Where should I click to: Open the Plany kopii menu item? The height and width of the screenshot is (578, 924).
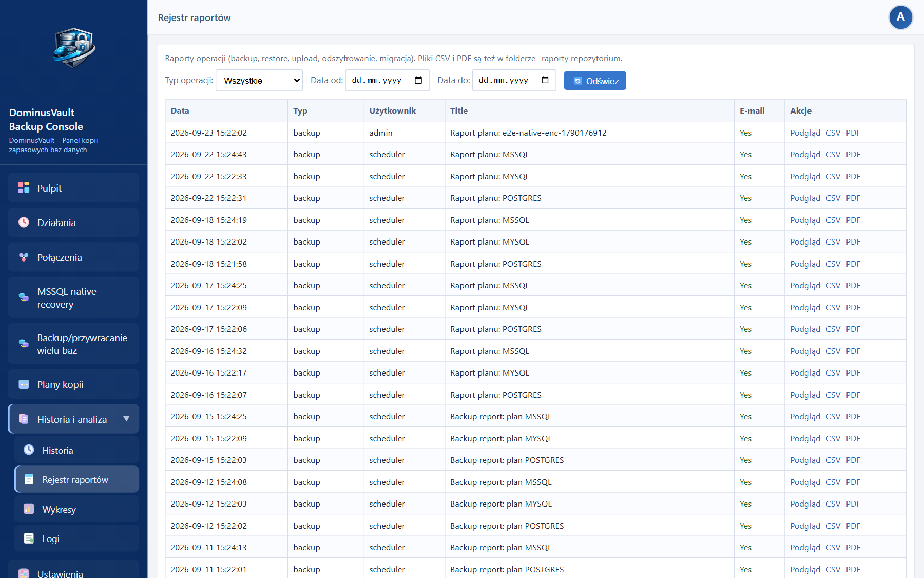[73, 384]
